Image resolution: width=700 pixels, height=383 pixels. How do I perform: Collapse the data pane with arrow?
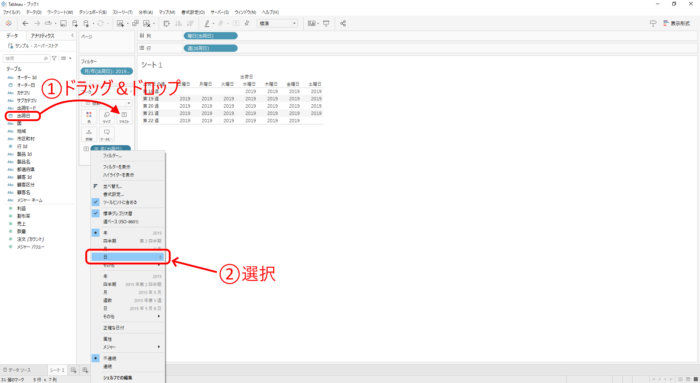pyautogui.click(x=72, y=35)
